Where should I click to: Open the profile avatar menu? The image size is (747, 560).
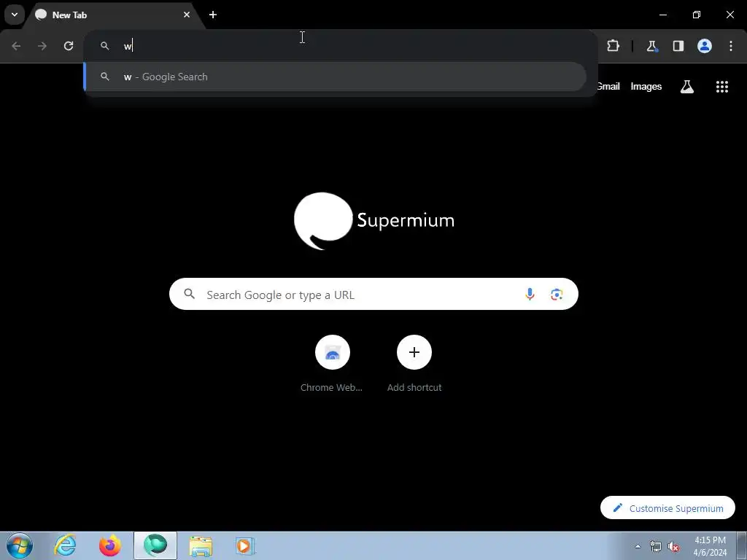(705, 46)
